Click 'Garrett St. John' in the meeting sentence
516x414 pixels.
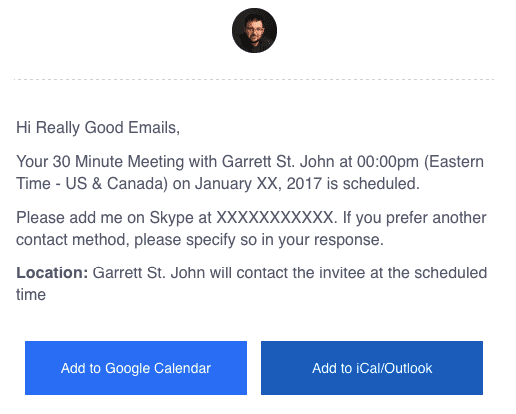278,162
